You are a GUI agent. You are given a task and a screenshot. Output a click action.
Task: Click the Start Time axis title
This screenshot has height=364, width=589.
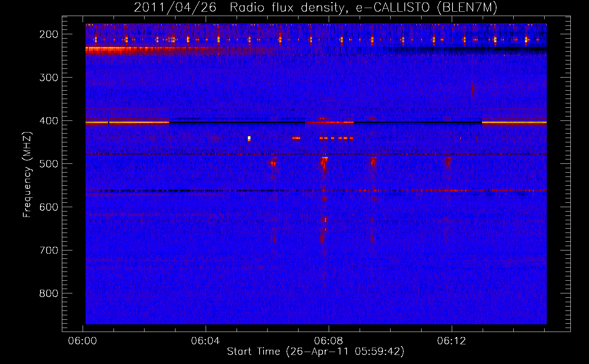coord(316,352)
